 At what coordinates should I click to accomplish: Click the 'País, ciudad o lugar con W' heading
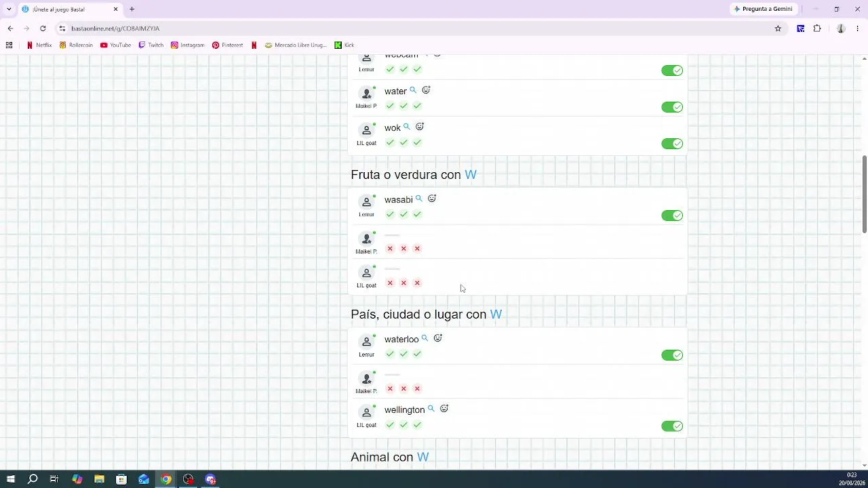(x=427, y=314)
